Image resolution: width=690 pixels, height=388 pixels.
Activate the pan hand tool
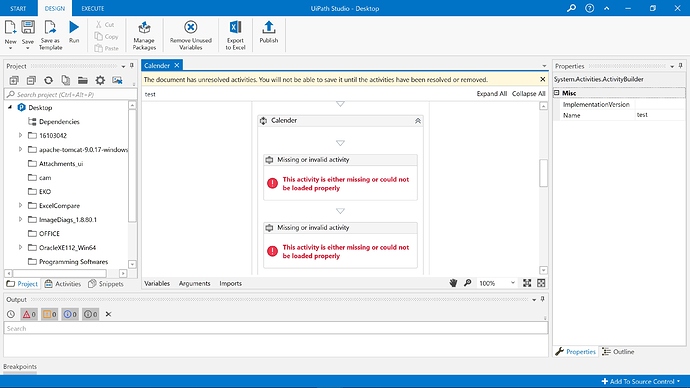point(453,283)
